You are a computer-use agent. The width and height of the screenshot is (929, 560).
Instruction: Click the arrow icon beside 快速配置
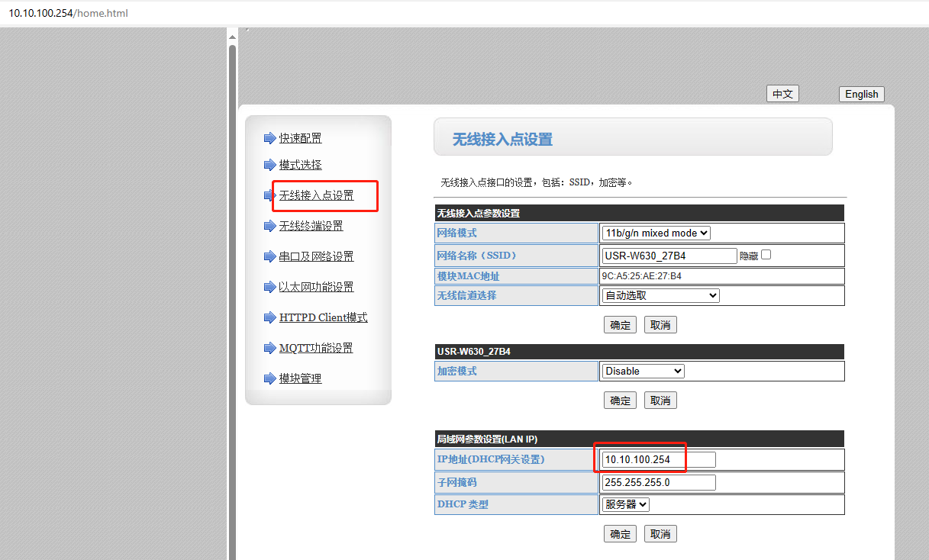(x=269, y=138)
